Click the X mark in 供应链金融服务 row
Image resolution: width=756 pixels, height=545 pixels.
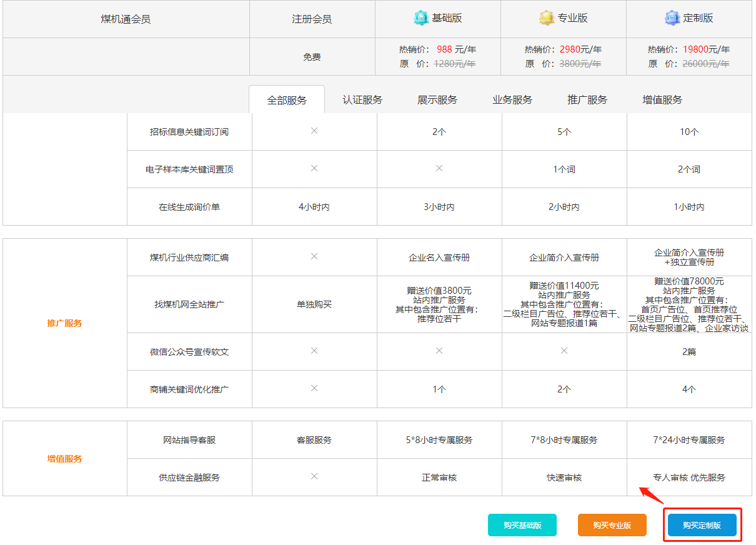coord(314,477)
